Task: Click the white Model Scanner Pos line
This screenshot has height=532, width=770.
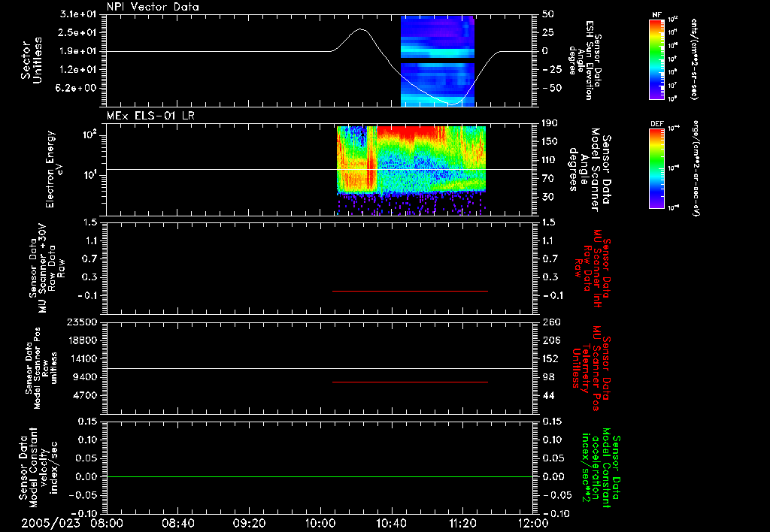Action: pyautogui.click(x=320, y=368)
